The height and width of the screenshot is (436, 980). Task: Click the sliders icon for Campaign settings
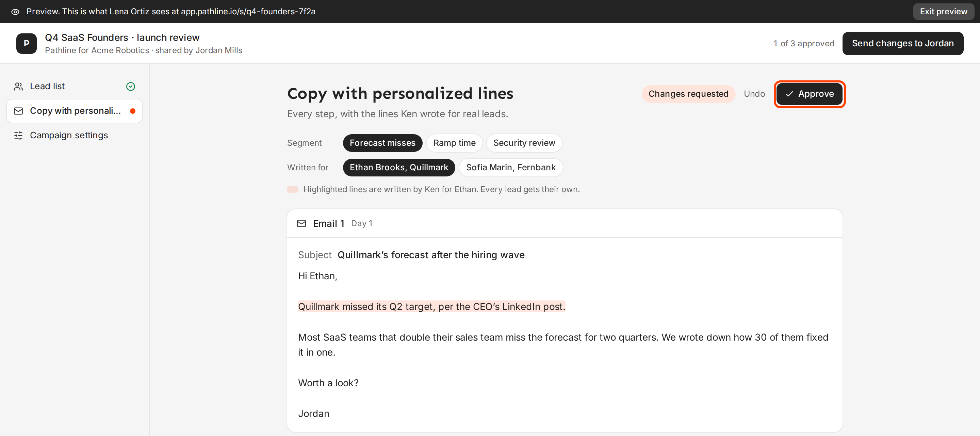coord(18,135)
